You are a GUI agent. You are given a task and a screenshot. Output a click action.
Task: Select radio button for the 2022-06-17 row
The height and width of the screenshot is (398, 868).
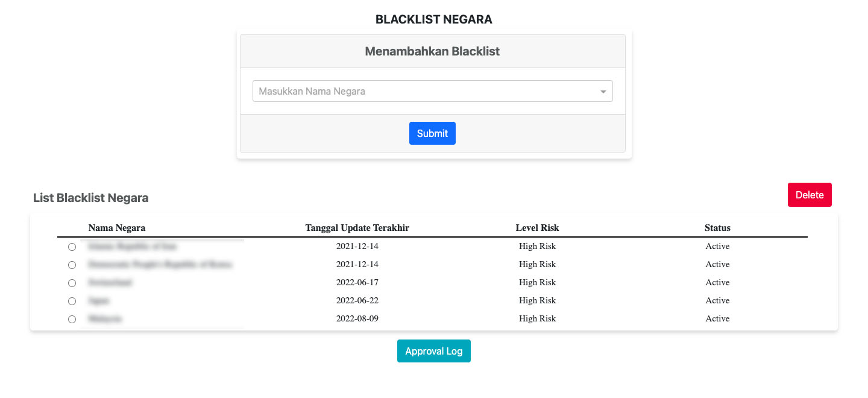click(72, 283)
